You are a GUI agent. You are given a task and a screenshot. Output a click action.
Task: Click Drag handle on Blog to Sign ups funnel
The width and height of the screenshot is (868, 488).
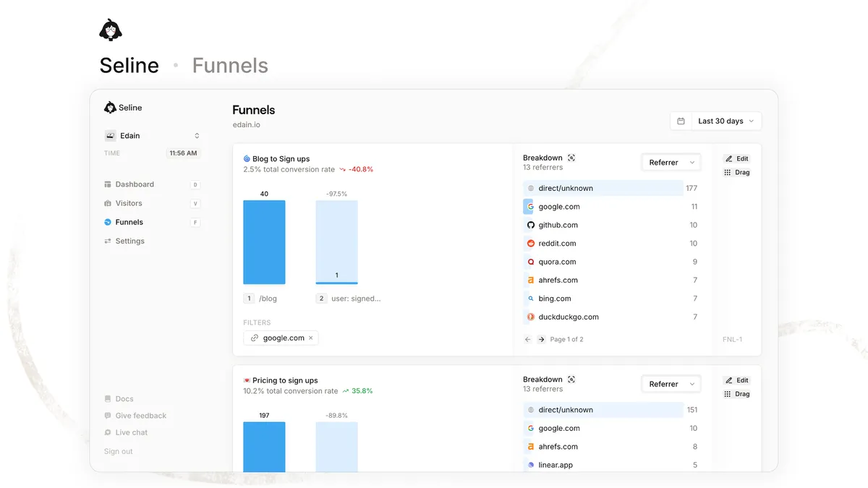(x=737, y=172)
